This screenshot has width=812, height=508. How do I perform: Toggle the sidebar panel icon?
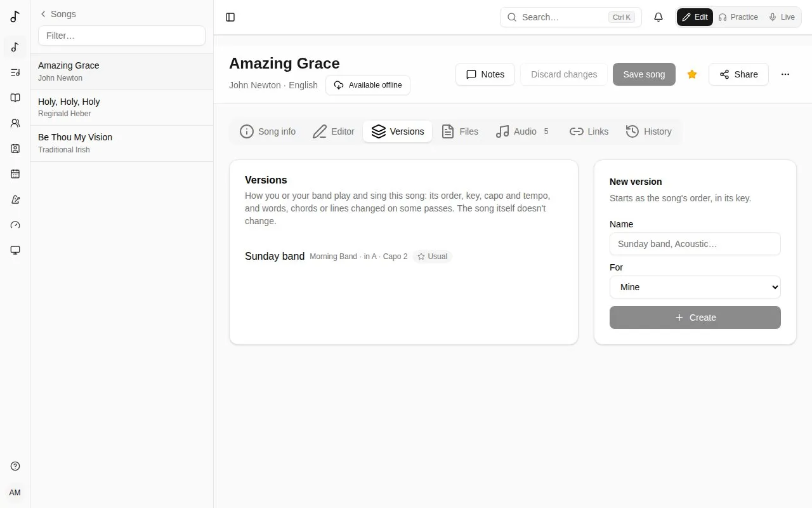point(230,17)
